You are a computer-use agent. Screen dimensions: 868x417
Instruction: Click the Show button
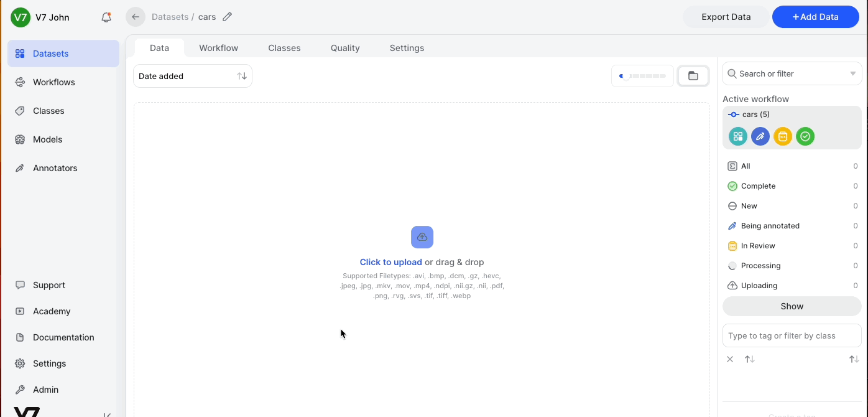(792, 306)
